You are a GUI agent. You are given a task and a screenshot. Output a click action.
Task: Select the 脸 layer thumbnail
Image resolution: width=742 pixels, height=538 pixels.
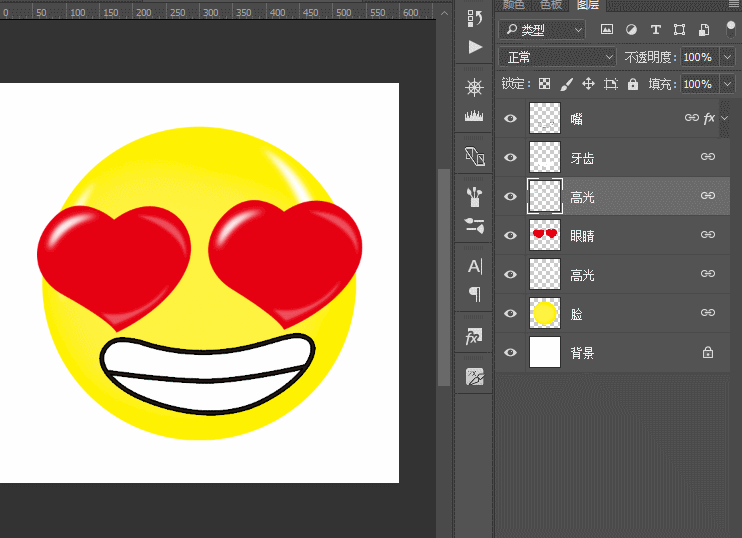pyautogui.click(x=545, y=313)
